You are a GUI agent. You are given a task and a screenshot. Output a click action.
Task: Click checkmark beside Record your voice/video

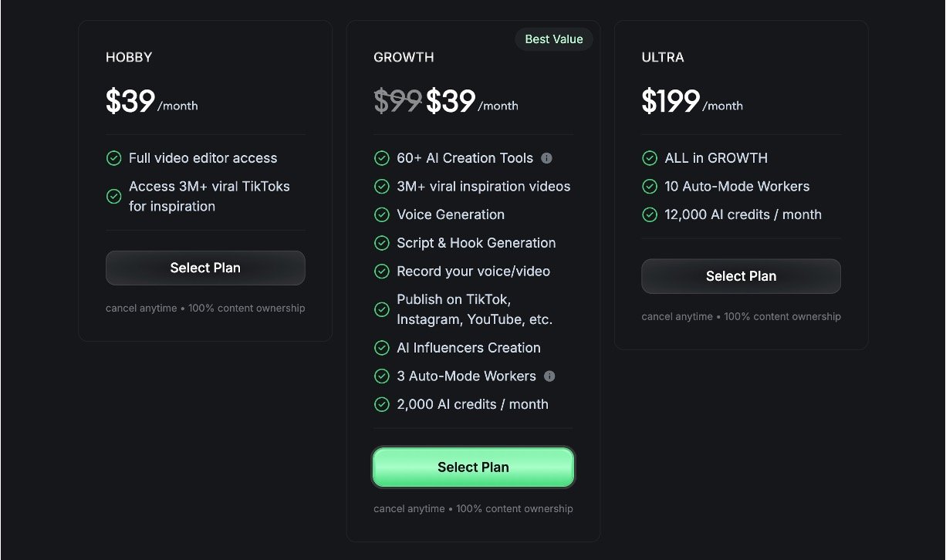[381, 272]
